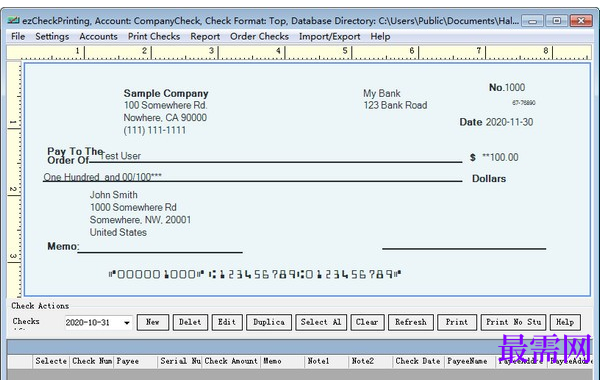610x380 pixels.
Task: Click the Duplicate check button
Action: click(269, 322)
